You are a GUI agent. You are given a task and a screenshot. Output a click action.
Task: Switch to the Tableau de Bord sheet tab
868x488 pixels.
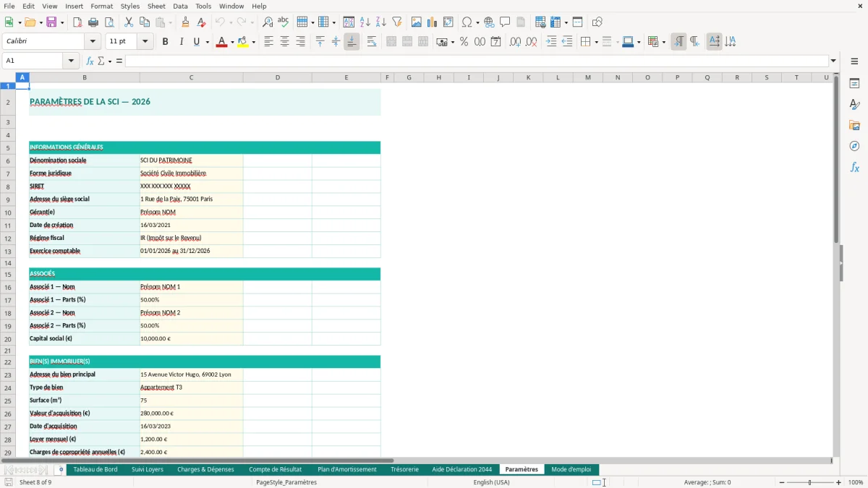coord(95,469)
